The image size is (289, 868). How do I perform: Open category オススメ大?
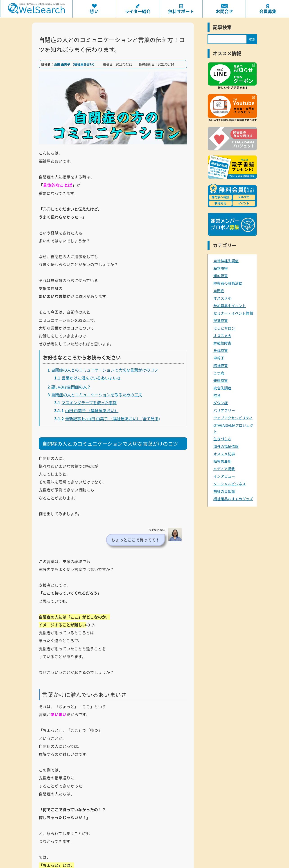[222, 336]
